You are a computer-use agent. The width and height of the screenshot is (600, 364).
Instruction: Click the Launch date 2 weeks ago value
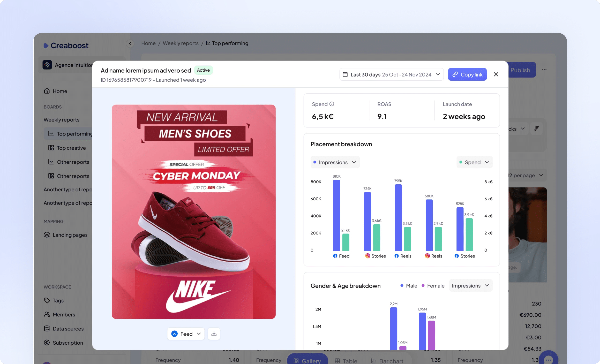[x=464, y=117]
